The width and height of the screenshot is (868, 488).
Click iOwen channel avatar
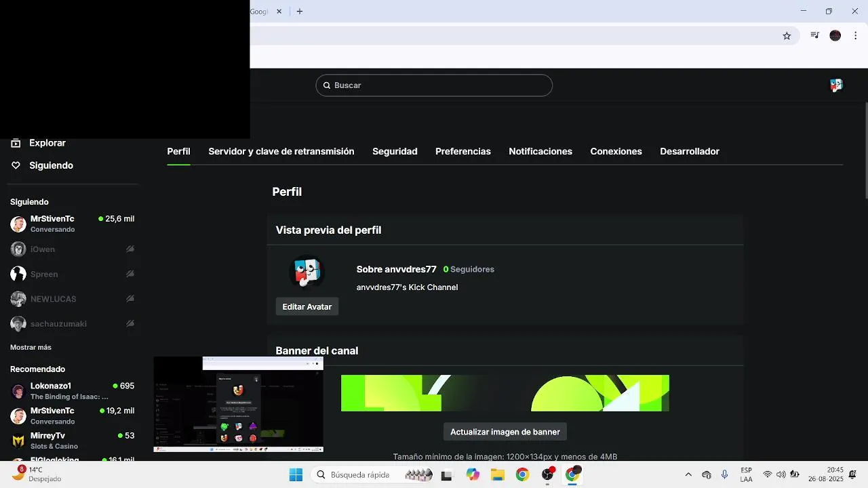pos(18,249)
